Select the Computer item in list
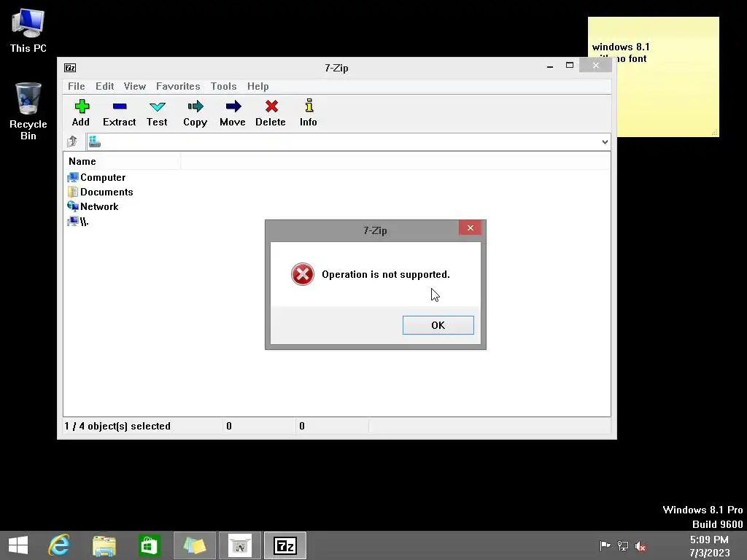Screen dimensions: 747x560 [x=97, y=177]
